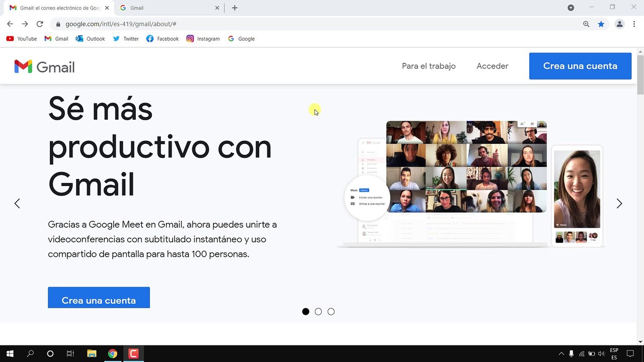Click the battery tray icon
The height and width of the screenshot is (362, 644).
click(592, 354)
